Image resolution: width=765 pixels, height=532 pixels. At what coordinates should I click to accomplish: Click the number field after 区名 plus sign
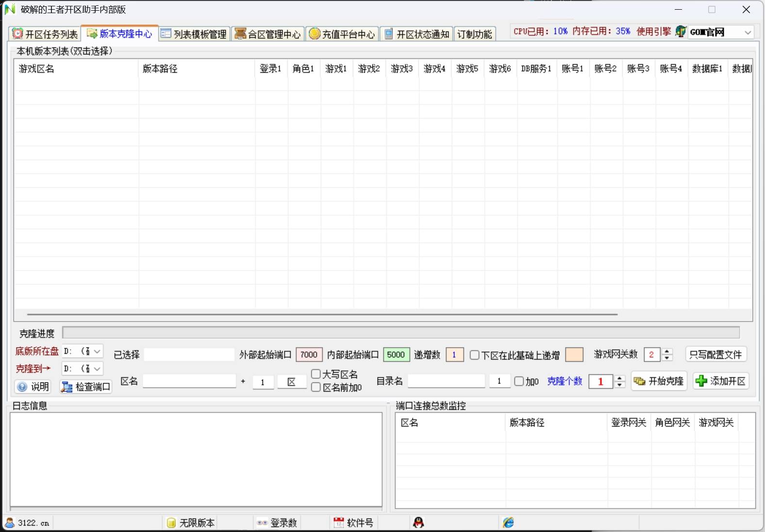click(263, 382)
